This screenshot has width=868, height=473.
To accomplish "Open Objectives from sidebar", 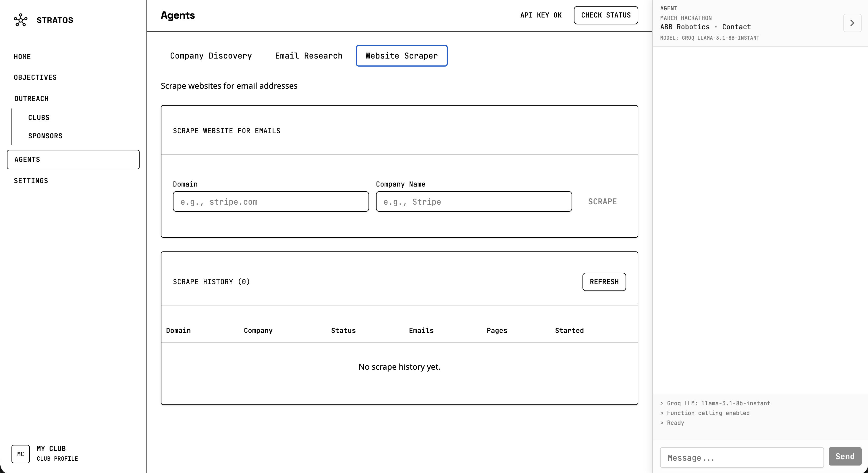I will tap(35, 77).
